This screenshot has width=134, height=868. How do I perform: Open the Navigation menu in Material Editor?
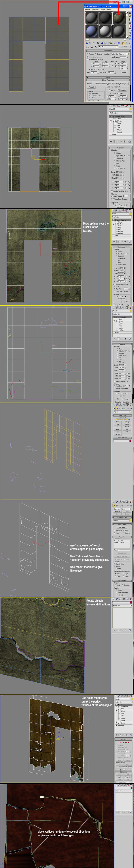pyautogui.click(x=95, y=9)
